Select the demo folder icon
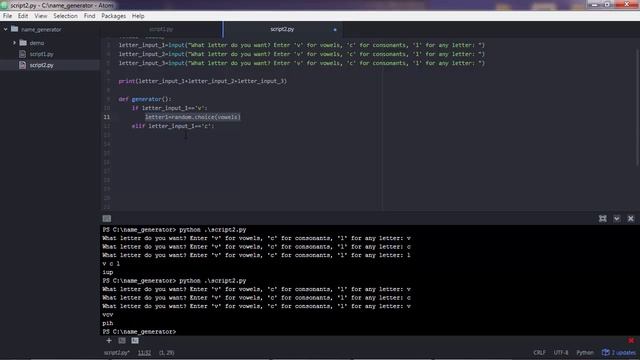The width and height of the screenshot is (640, 360). pos(23,42)
